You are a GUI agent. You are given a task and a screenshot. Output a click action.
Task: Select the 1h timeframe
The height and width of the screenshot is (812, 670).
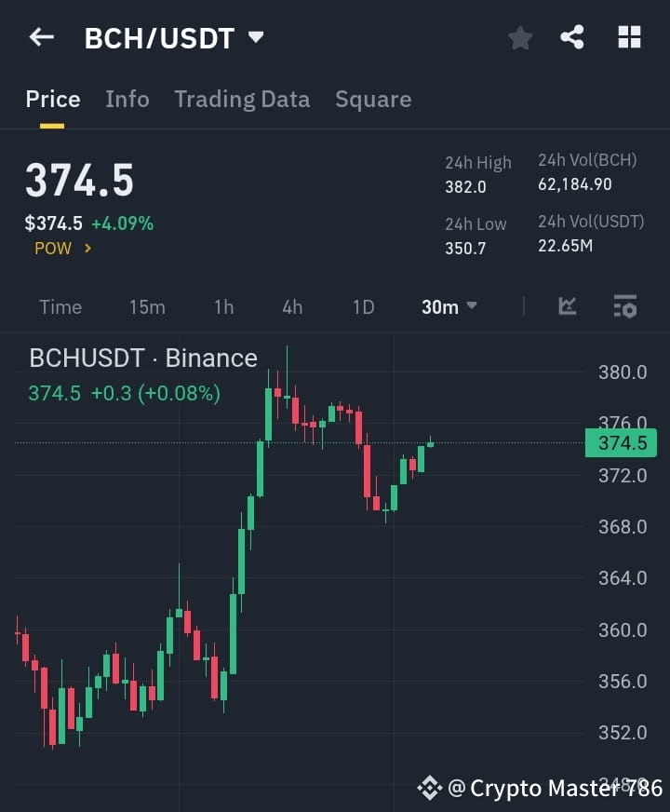pos(223,306)
